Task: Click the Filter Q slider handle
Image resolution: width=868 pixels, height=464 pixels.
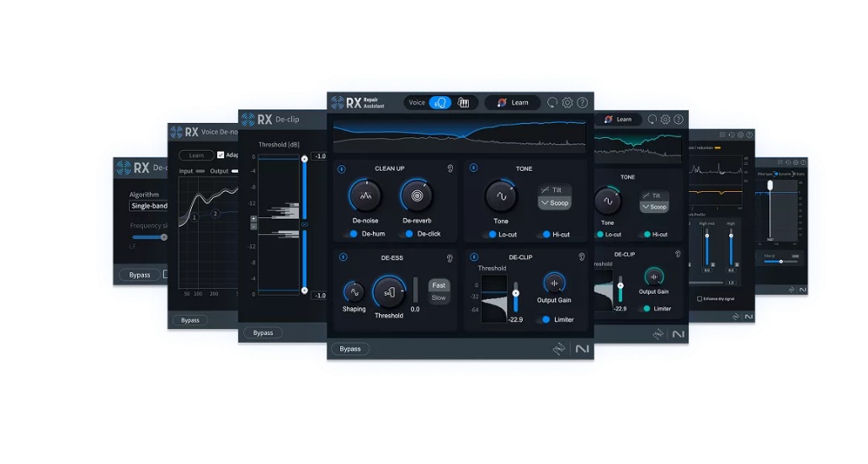Action: 781,262
